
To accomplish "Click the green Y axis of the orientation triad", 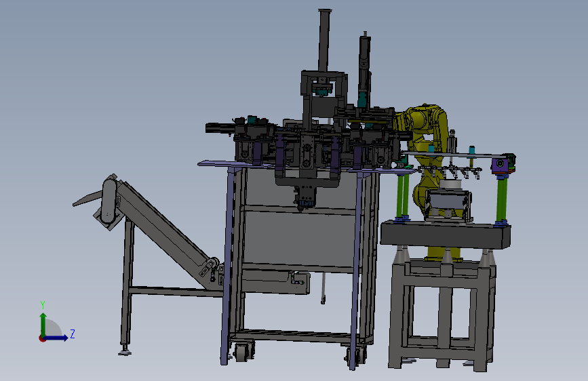I will coord(43,325).
